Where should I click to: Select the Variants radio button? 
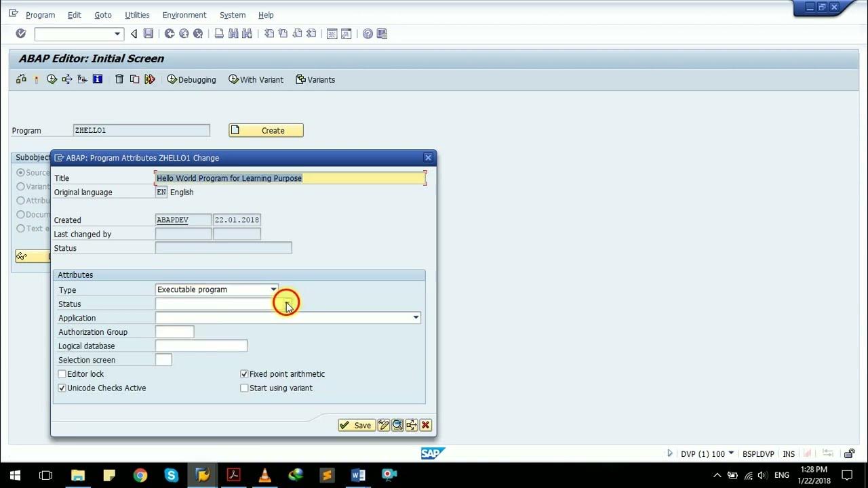tap(20, 186)
